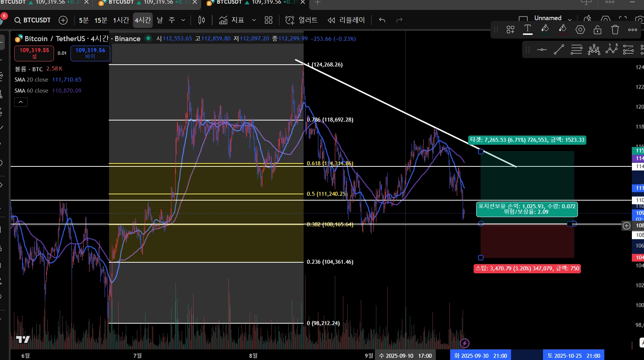Open new browser tab with plus icon
Screen dimensions: 644x360
(x=318, y=3)
